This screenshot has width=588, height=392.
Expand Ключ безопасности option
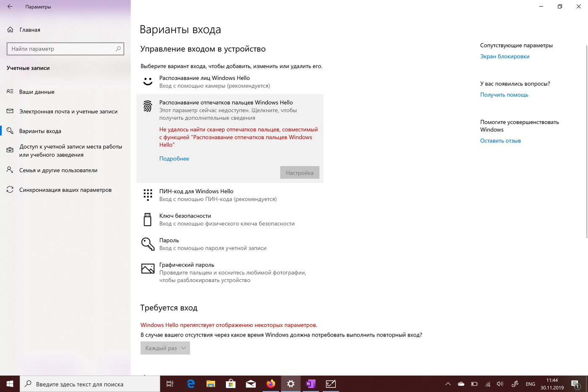230,219
